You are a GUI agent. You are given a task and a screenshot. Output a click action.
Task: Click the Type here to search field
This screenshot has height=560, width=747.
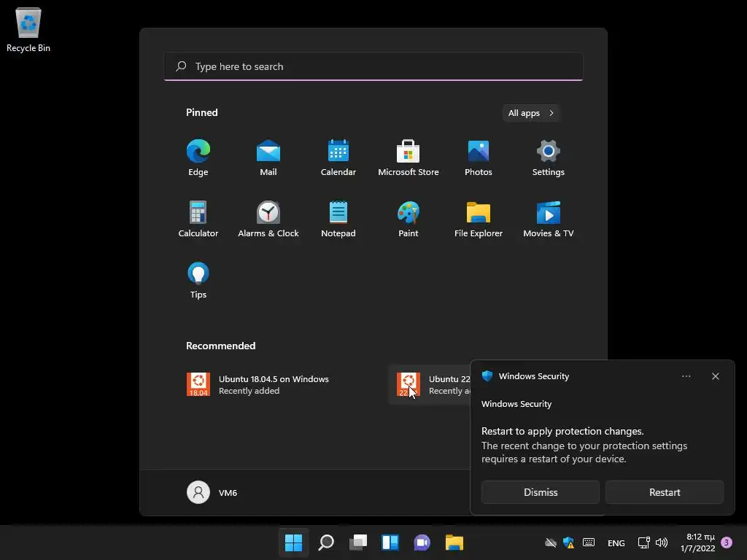(373, 66)
